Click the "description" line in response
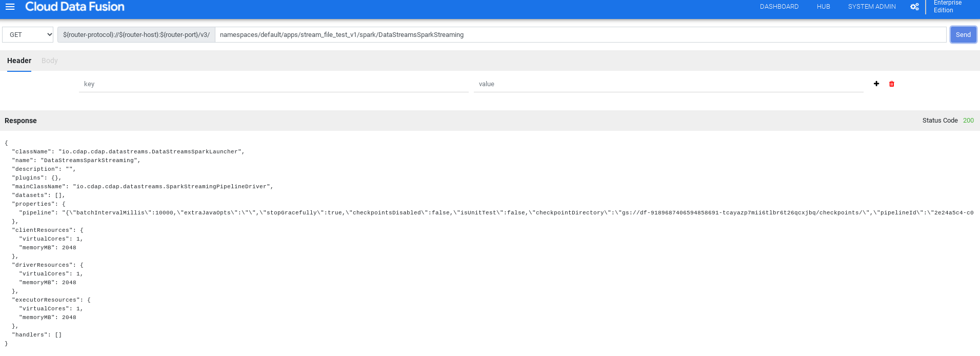This screenshot has height=356, width=980. [x=44, y=169]
